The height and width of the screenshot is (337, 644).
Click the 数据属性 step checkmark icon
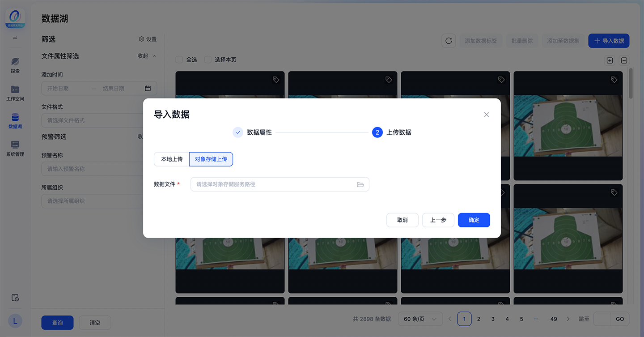[x=238, y=132]
